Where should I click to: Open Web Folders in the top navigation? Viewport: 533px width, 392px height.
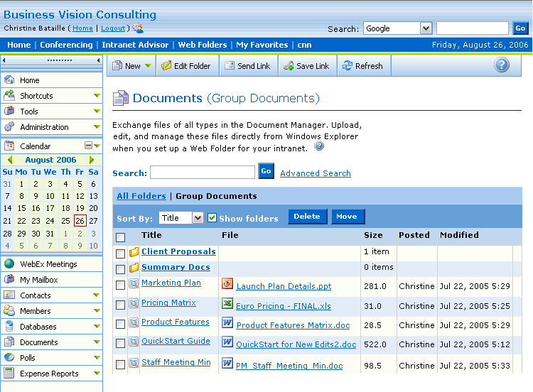tap(203, 45)
